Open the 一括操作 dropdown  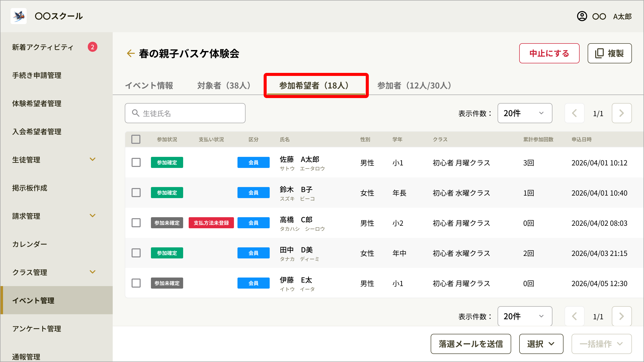point(601,344)
